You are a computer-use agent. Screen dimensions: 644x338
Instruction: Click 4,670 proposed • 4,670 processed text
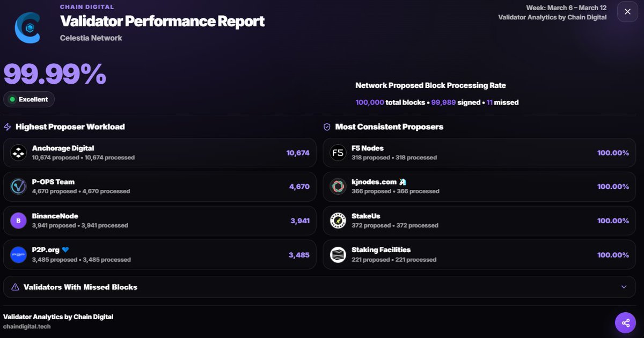coord(81,192)
